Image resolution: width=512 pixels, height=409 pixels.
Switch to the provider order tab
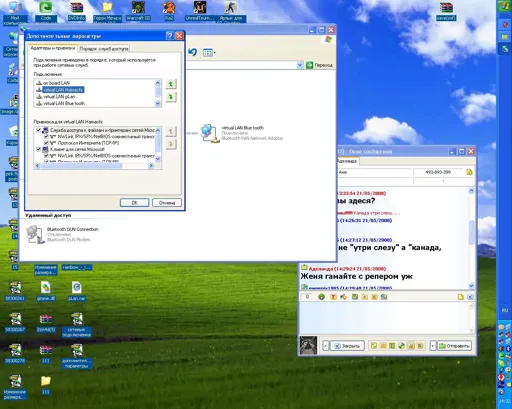[x=104, y=49]
